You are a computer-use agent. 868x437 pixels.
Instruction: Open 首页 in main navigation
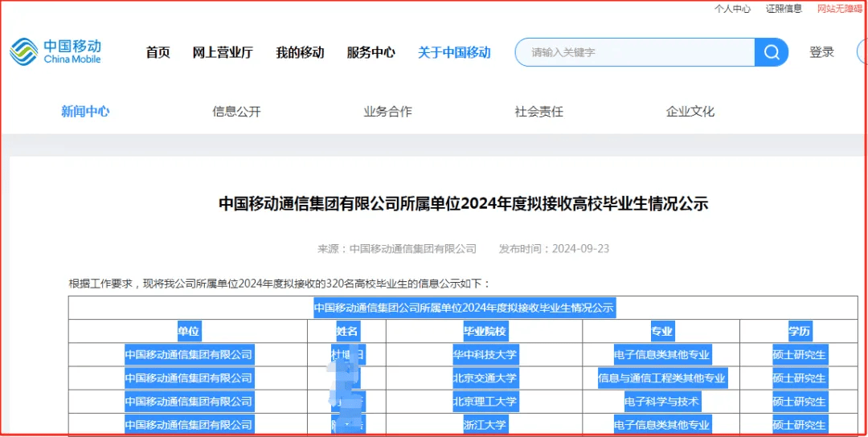point(158,52)
